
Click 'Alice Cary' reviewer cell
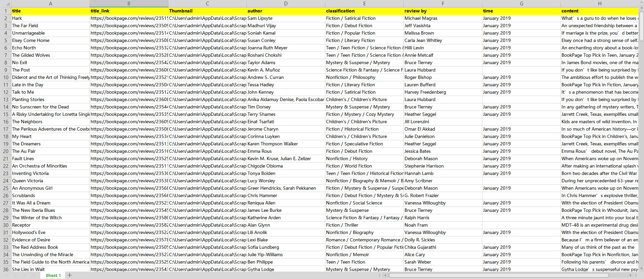tap(443, 254)
